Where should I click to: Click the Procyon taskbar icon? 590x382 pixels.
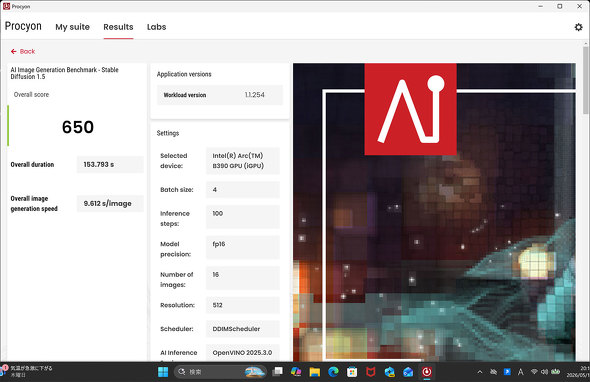tap(427, 372)
